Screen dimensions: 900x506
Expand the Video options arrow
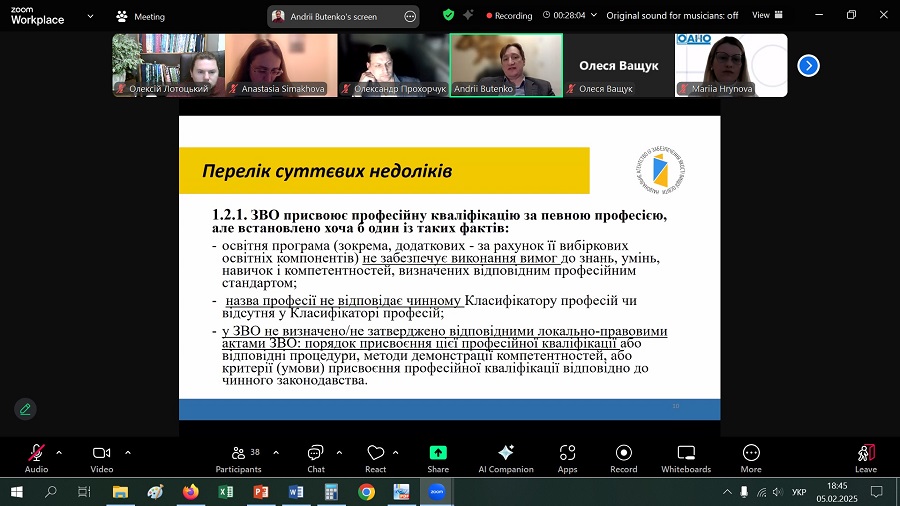(128, 452)
